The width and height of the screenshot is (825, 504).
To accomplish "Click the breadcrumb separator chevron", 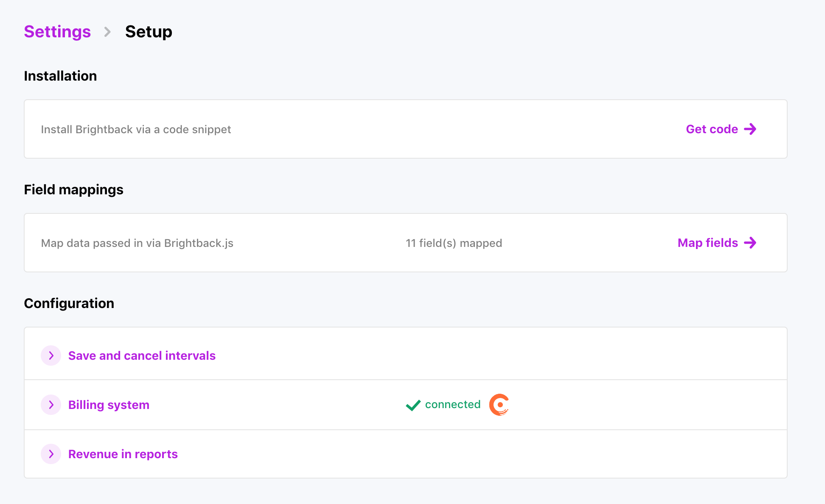I will [x=107, y=32].
